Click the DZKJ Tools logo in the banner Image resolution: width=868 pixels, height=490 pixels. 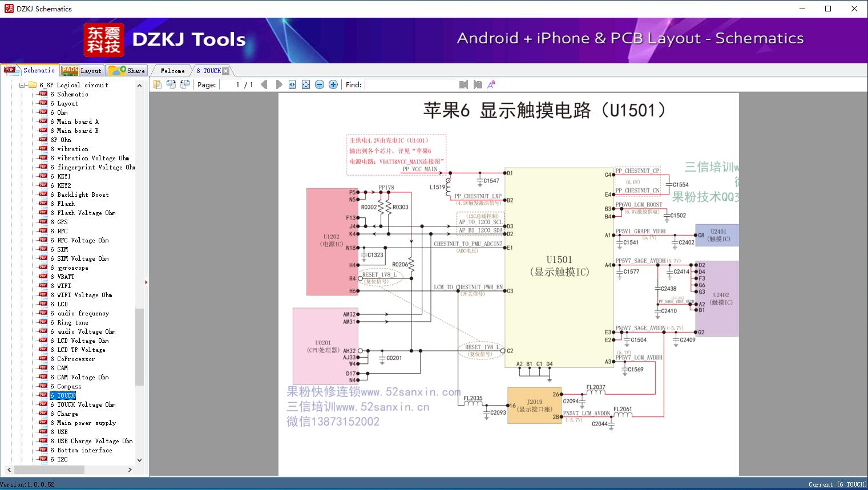[165, 39]
